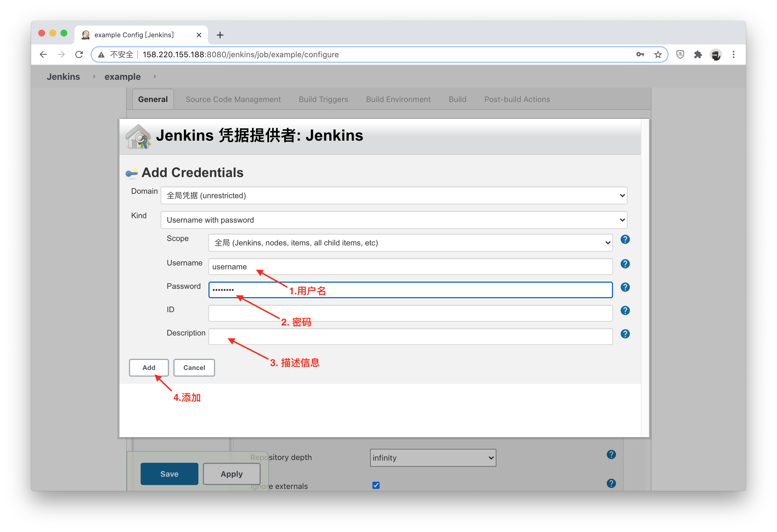
Task: Switch to the General tab
Action: [153, 99]
